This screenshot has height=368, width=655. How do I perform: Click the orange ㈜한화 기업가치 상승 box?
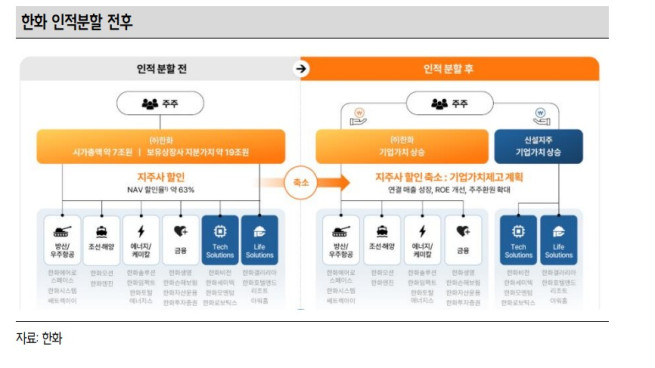[x=402, y=147]
